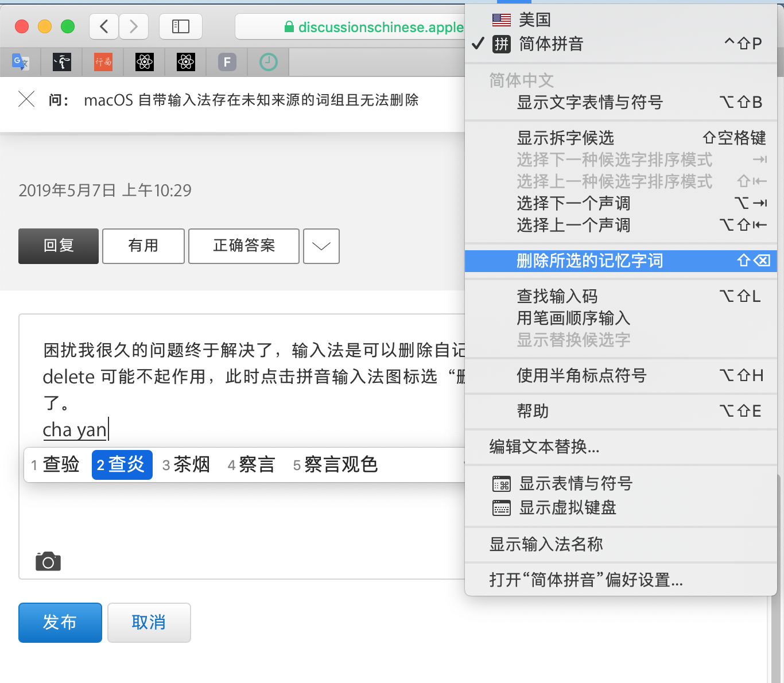
Task: Toggle the Safari sidebar button
Action: click(180, 26)
